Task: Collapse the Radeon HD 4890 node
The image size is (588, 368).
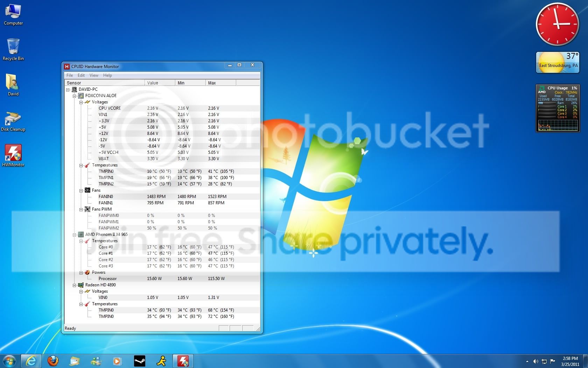Action: 74,285
